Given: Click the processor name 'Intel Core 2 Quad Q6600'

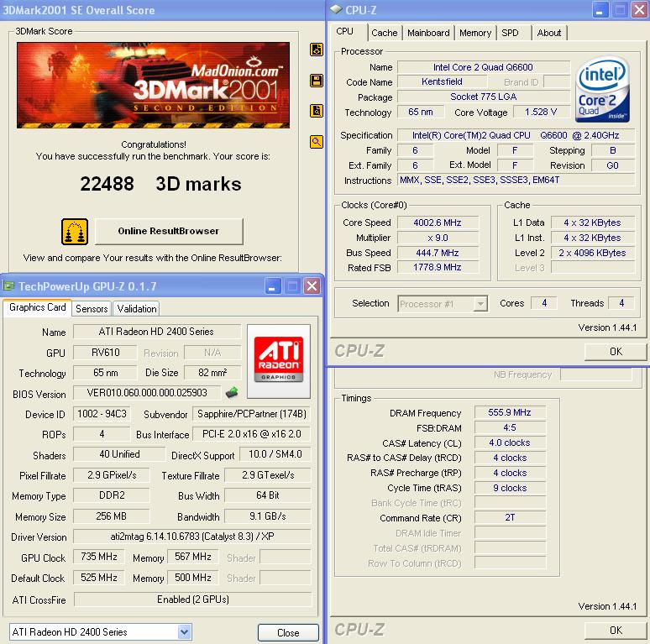Looking at the screenshot, I should [484, 67].
